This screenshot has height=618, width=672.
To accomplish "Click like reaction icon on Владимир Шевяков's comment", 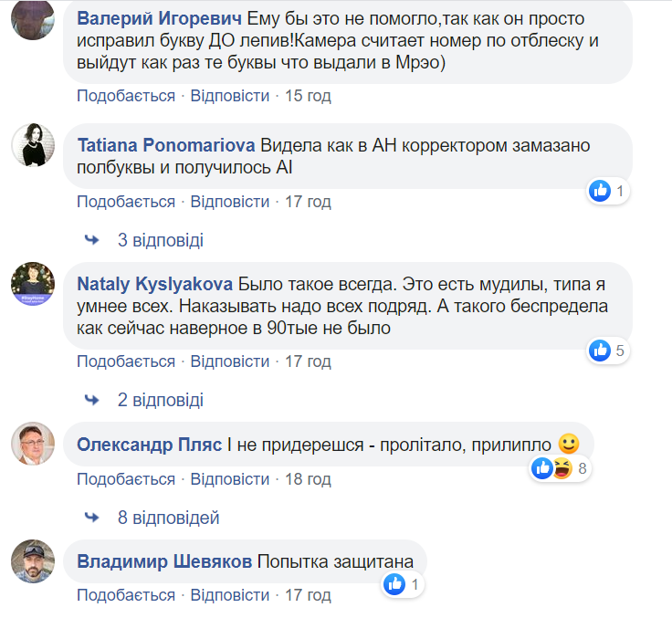I will tap(394, 584).
